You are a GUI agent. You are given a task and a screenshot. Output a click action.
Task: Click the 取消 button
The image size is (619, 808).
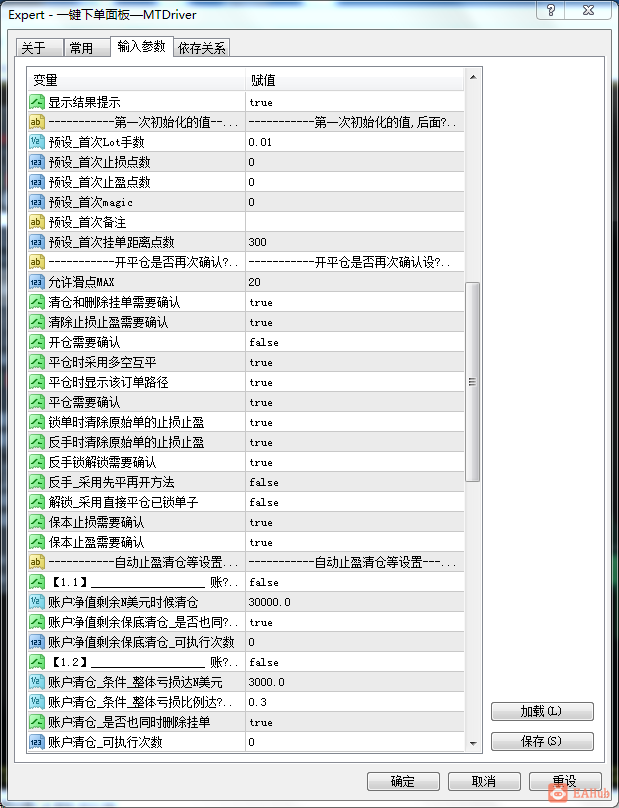[x=484, y=781]
